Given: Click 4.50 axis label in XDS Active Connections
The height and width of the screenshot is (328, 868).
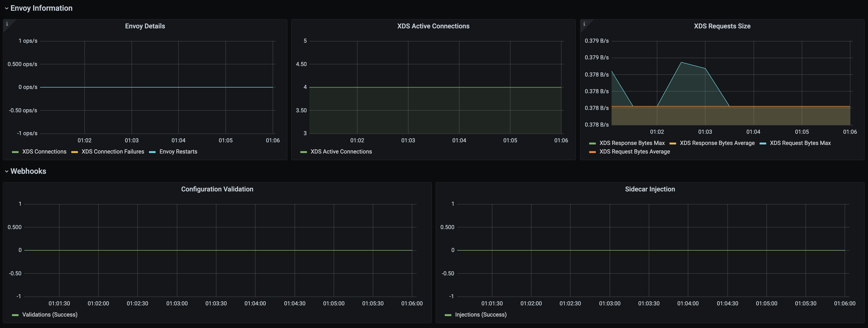Looking at the screenshot, I should point(301,64).
